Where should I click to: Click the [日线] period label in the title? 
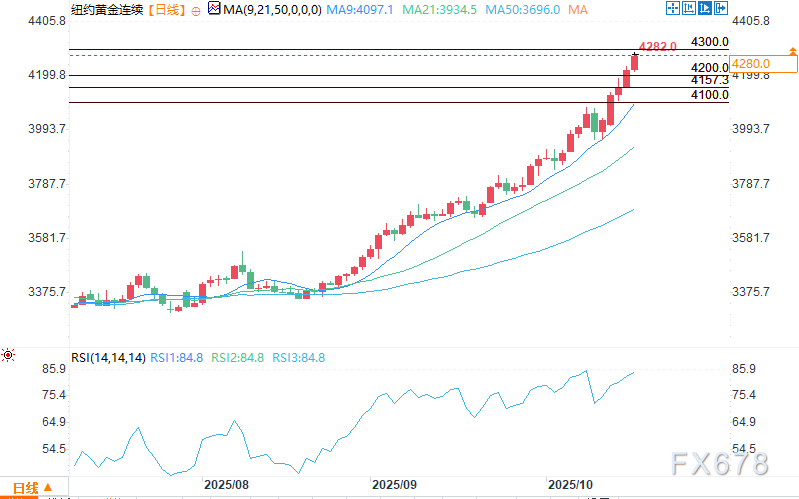click(164, 10)
